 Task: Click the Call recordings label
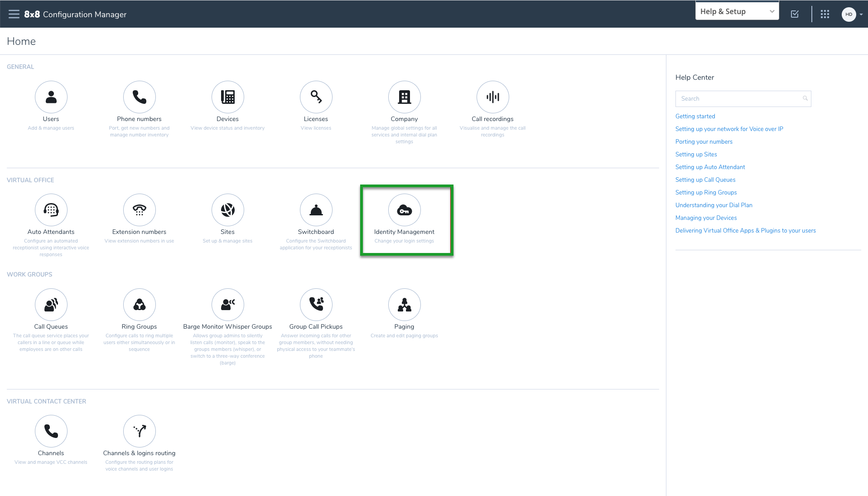pyautogui.click(x=492, y=119)
